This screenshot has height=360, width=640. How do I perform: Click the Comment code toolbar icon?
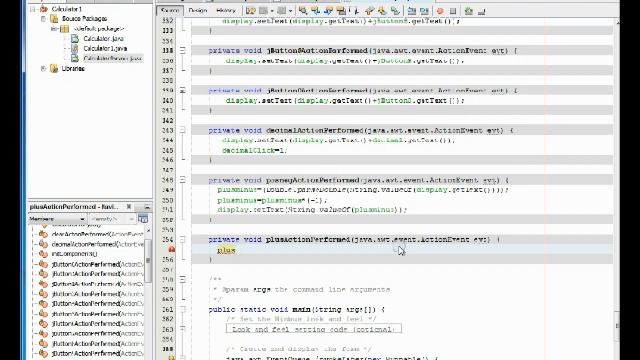(x=469, y=11)
